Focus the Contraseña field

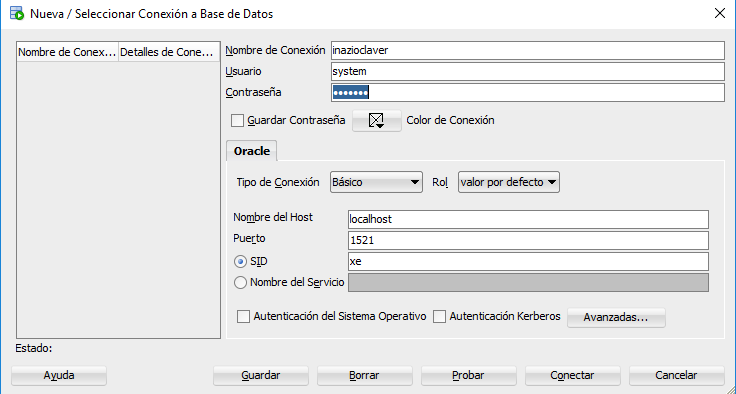click(x=528, y=93)
